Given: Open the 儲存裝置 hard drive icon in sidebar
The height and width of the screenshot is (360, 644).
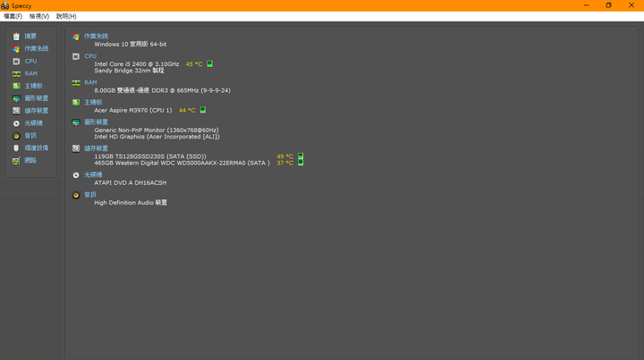Looking at the screenshot, I should pyautogui.click(x=16, y=111).
